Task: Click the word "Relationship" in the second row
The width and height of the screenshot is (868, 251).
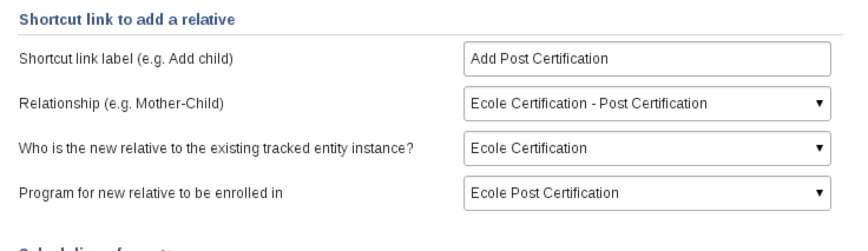Action: tap(59, 104)
